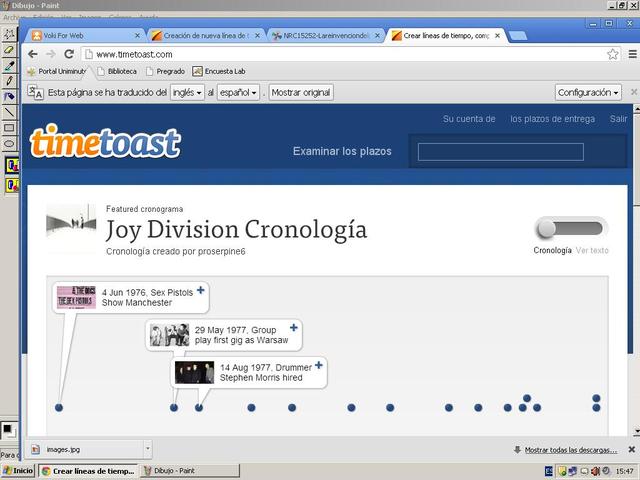This screenshot has width=640, height=480.
Task: Select the Crear líneas de tiempo tab
Action: point(446,36)
